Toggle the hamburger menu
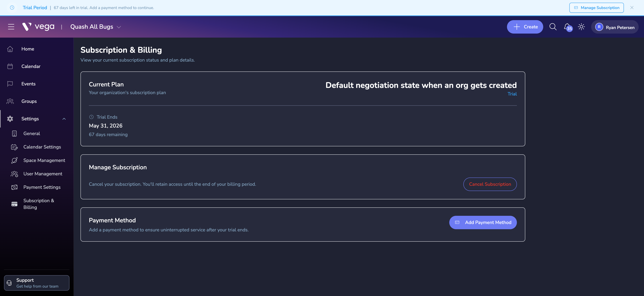 pyautogui.click(x=11, y=27)
